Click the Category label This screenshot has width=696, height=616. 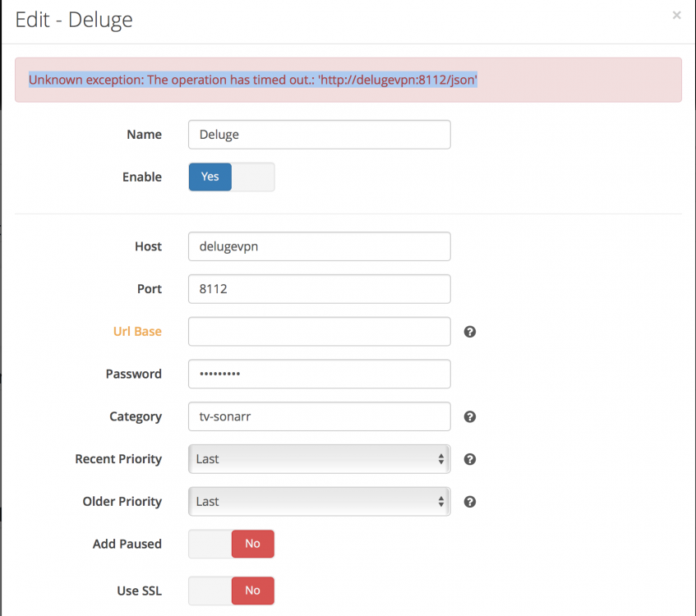pyautogui.click(x=136, y=416)
